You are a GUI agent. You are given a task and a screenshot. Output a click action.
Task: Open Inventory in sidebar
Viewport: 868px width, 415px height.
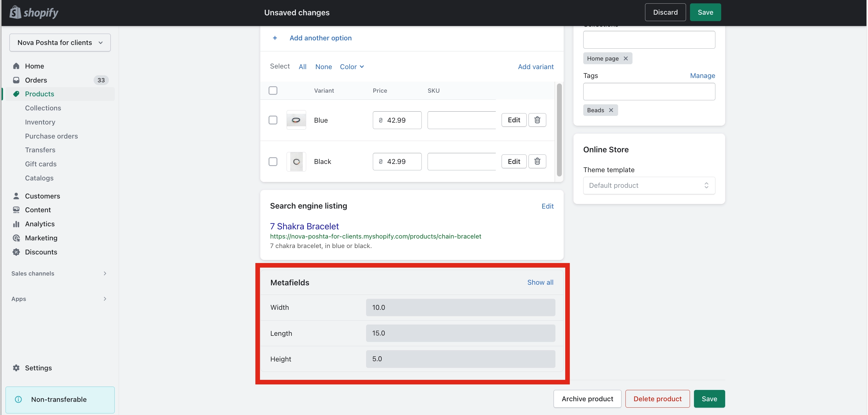40,122
